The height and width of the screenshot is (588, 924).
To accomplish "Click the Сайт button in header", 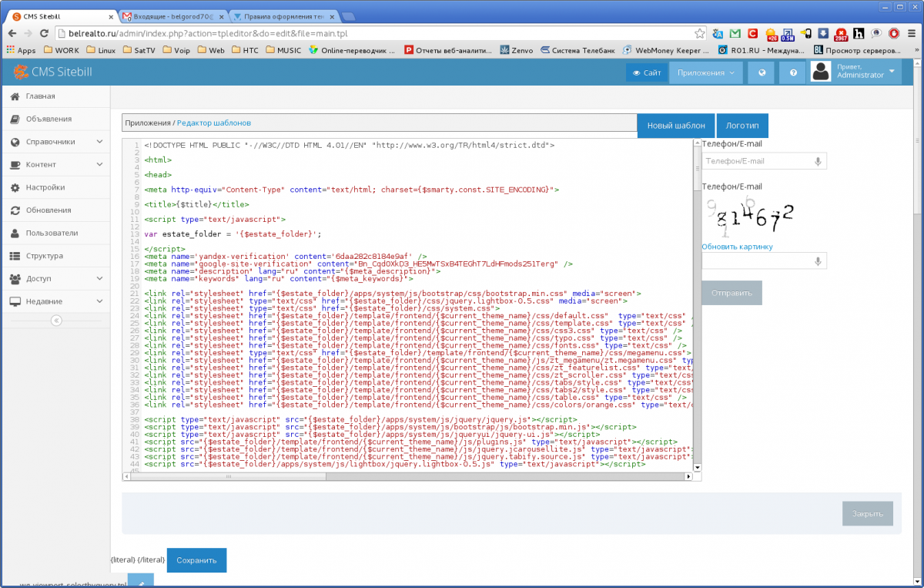I will coord(646,72).
